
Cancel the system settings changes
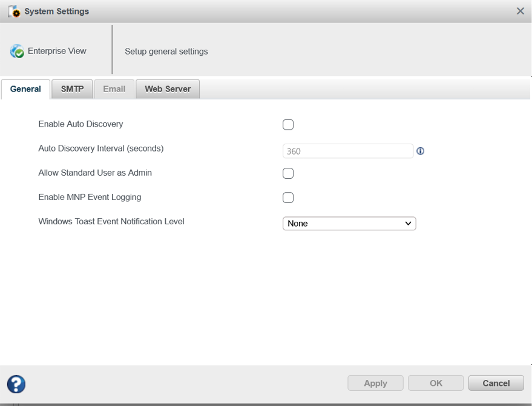click(x=496, y=383)
